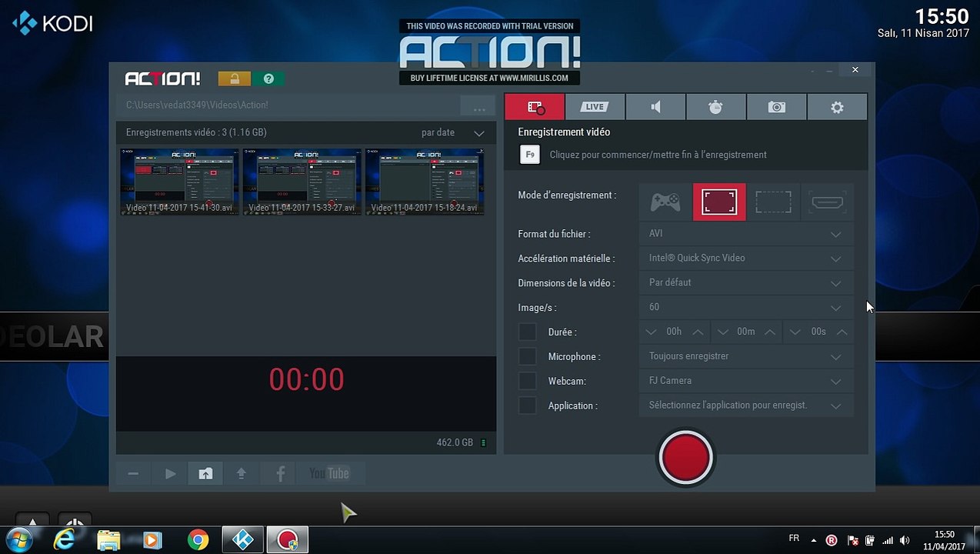Image resolution: width=980 pixels, height=554 pixels.
Task: Open Accélération matérielle dropdown
Action: [x=746, y=259]
